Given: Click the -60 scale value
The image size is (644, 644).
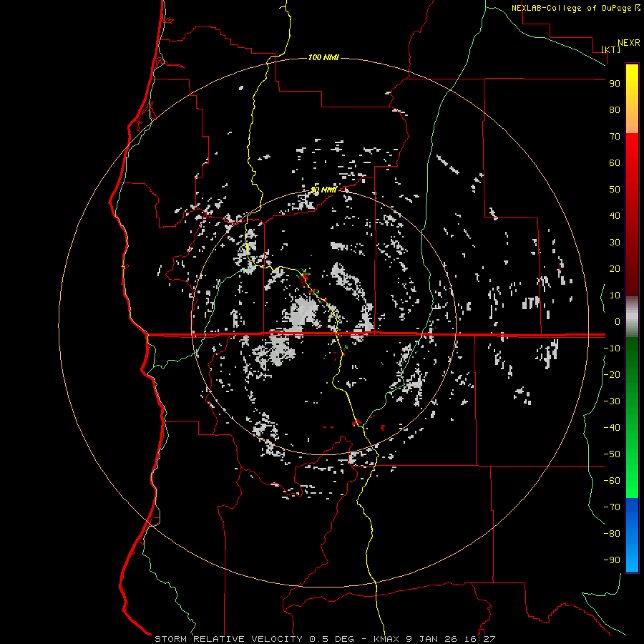Looking at the screenshot, I should click(612, 481).
